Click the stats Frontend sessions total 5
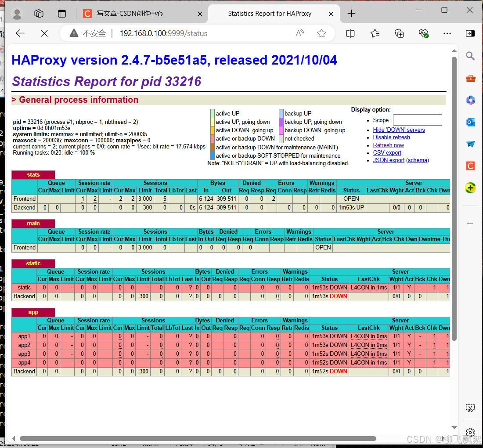 [x=165, y=199]
